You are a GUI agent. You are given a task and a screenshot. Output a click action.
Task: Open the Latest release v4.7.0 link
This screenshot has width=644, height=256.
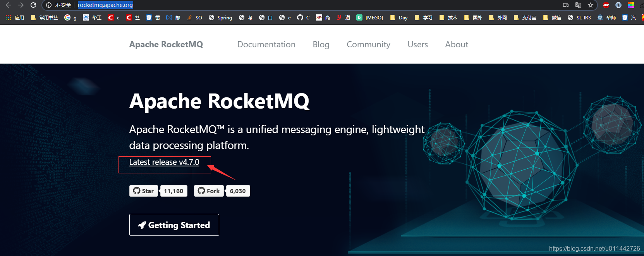[164, 162]
